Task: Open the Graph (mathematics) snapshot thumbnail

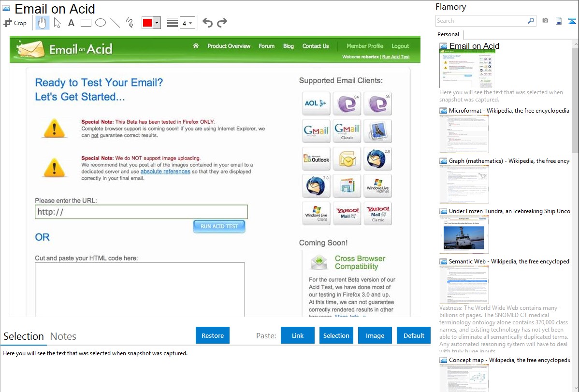Action: pyautogui.click(x=464, y=184)
